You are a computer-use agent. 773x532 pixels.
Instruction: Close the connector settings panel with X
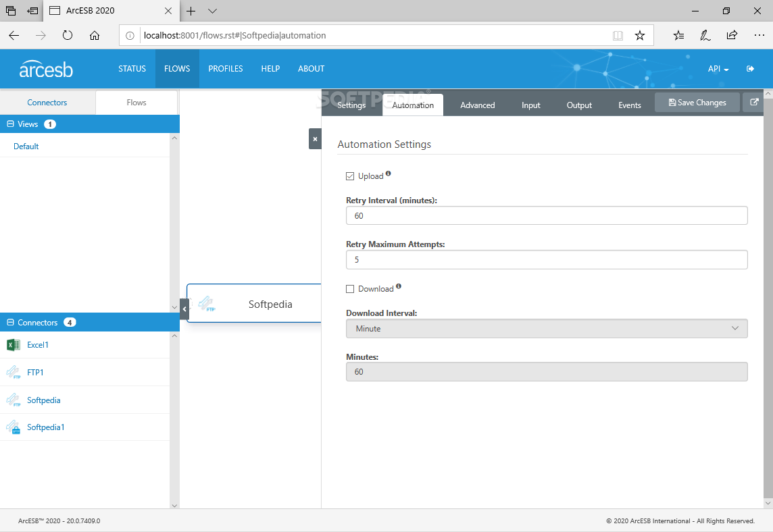(315, 139)
